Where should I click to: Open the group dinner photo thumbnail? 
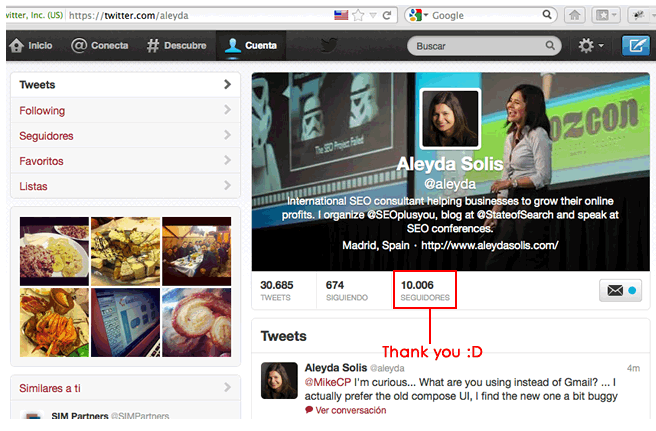pos(197,251)
